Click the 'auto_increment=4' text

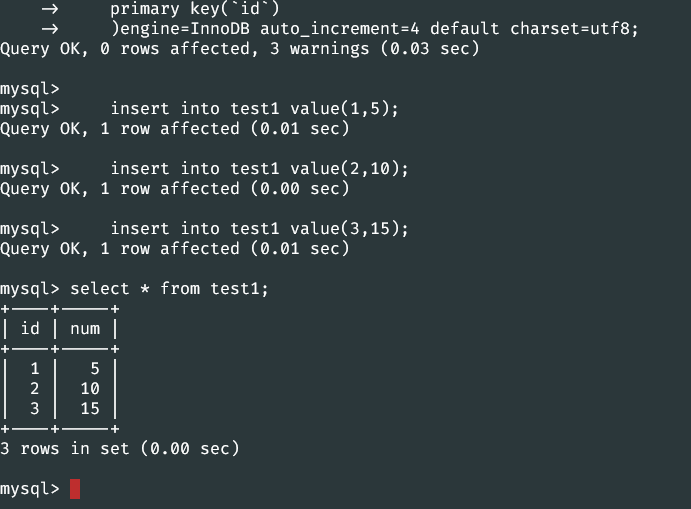pyautogui.click(x=340, y=29)
